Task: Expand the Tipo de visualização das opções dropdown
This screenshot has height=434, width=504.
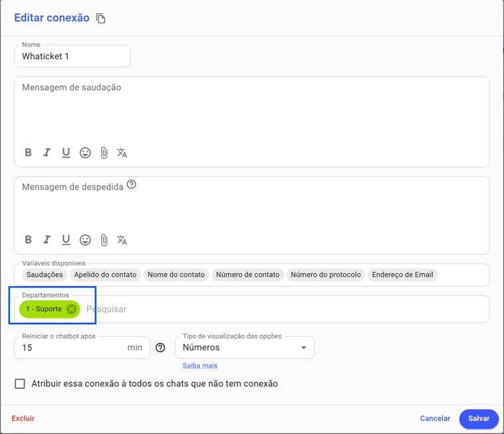Action: point(245,348)
